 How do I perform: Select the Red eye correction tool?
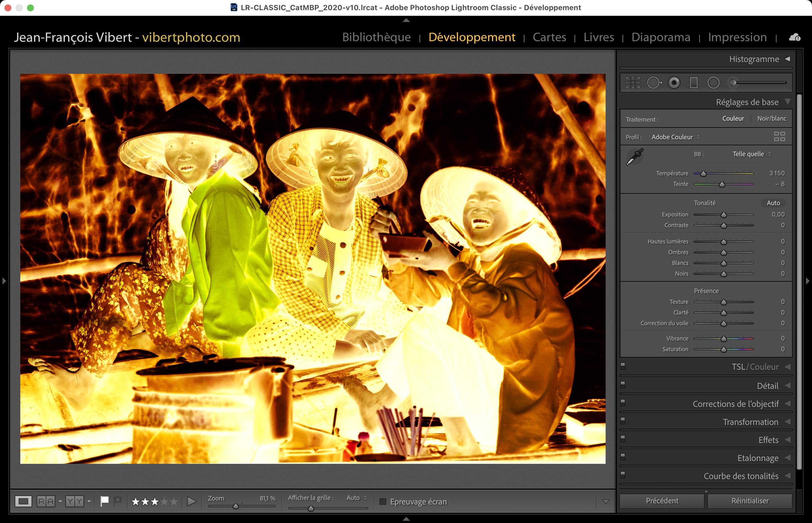674,83
